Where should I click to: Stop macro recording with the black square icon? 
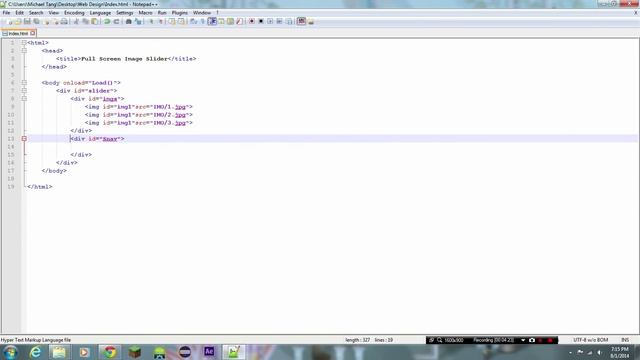pyautogui.click(x=261, y=21)
